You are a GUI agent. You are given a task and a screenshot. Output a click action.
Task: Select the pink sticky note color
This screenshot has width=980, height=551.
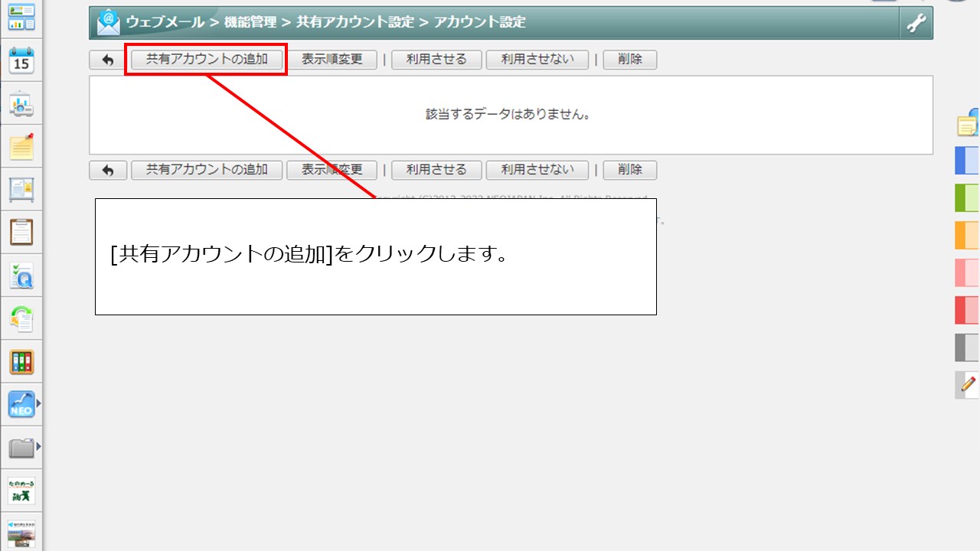tap(967, 272)
